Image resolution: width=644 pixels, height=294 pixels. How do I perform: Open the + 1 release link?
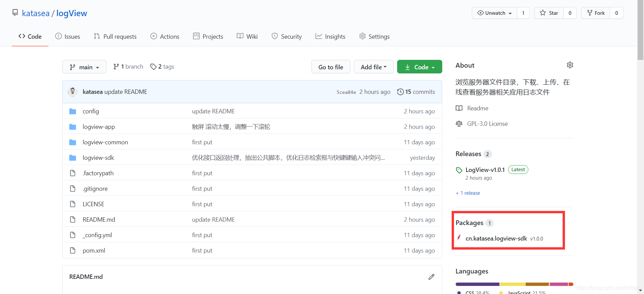(468, 193)
